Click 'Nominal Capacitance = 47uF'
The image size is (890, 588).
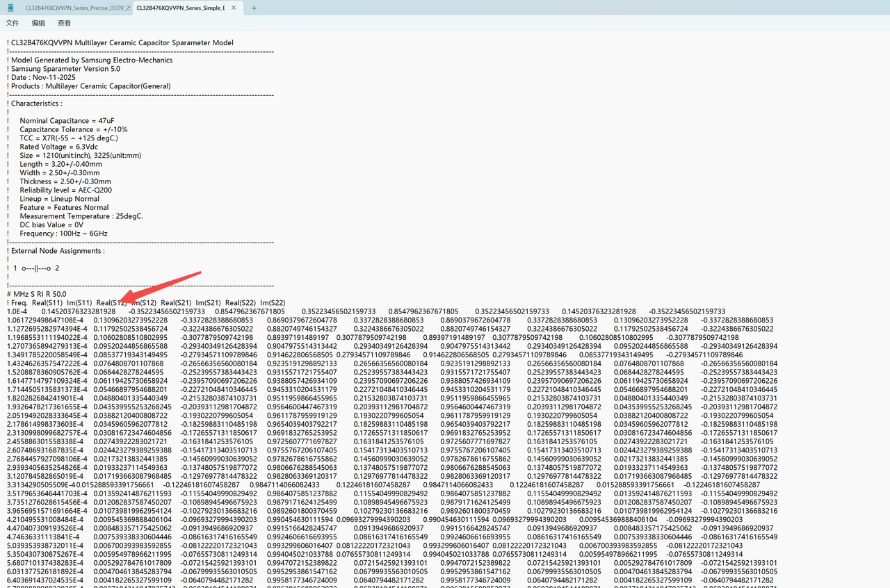pos(67,121)
